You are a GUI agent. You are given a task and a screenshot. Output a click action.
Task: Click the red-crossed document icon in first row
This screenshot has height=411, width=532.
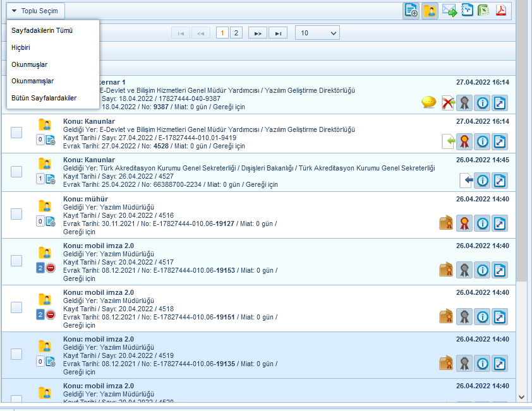pos(448,102)
